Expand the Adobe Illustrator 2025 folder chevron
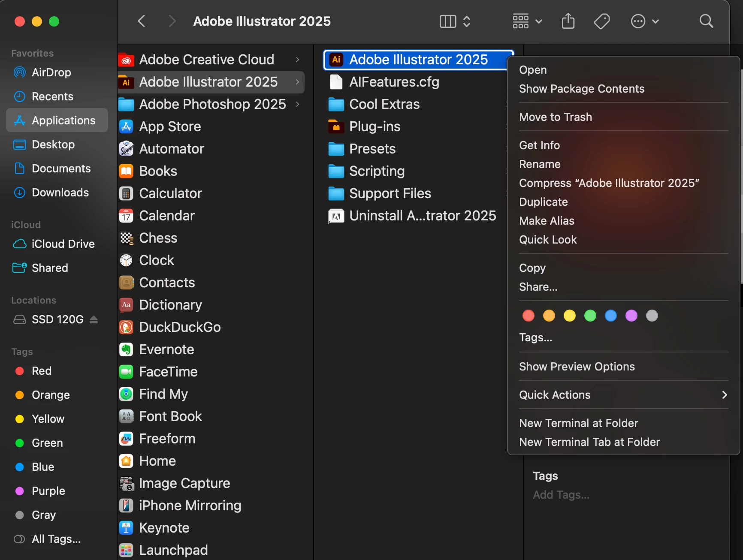Viewport: 743px width, 560px height. tap(297, 82)
